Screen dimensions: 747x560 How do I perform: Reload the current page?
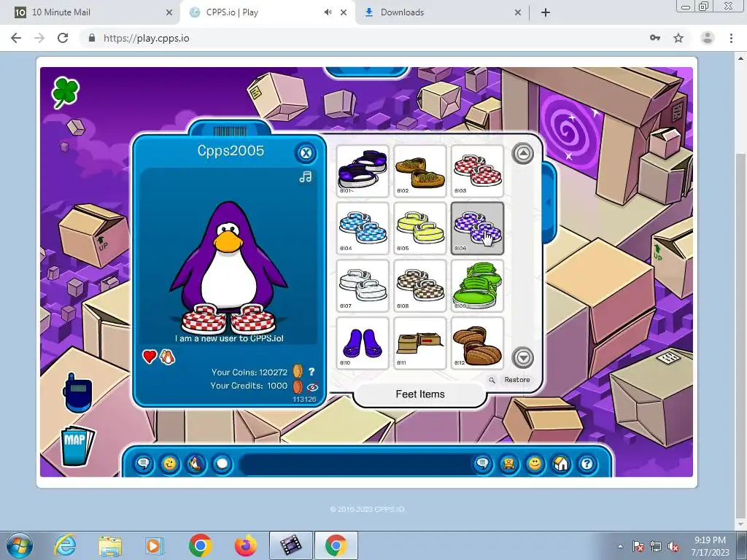[x=63, y=38]
